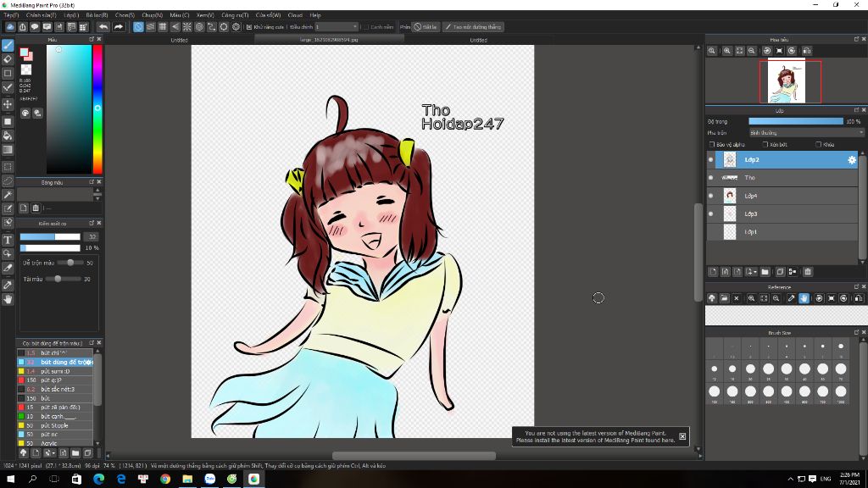Toggle the Khử răng cưa checkbox
Screen dimensions: 868x488
click(x=249, y=26)
